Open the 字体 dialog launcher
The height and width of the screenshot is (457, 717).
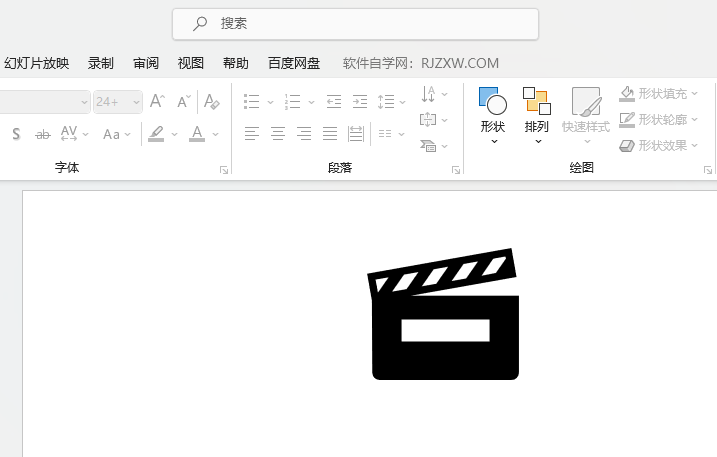224,170
